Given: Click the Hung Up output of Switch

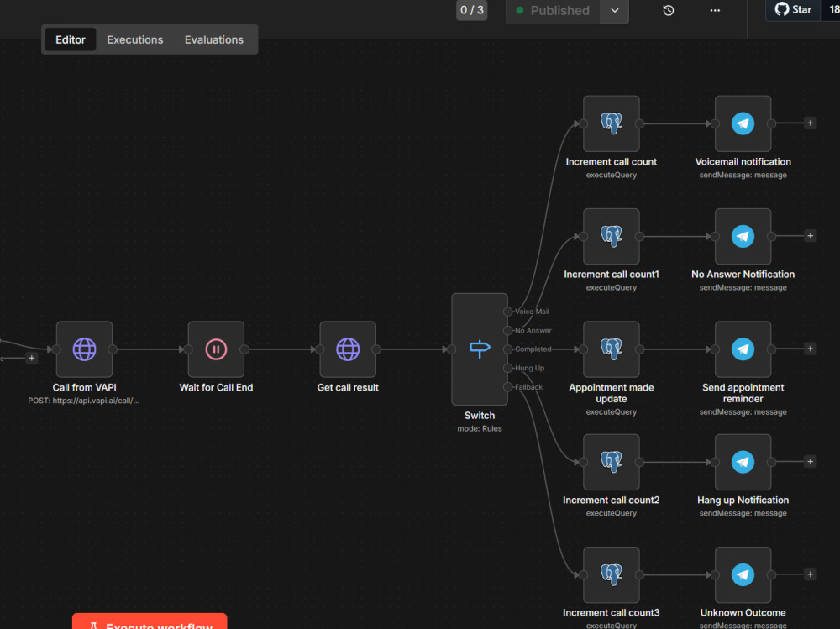Looking at the screenshot, I should pos(507,368).
